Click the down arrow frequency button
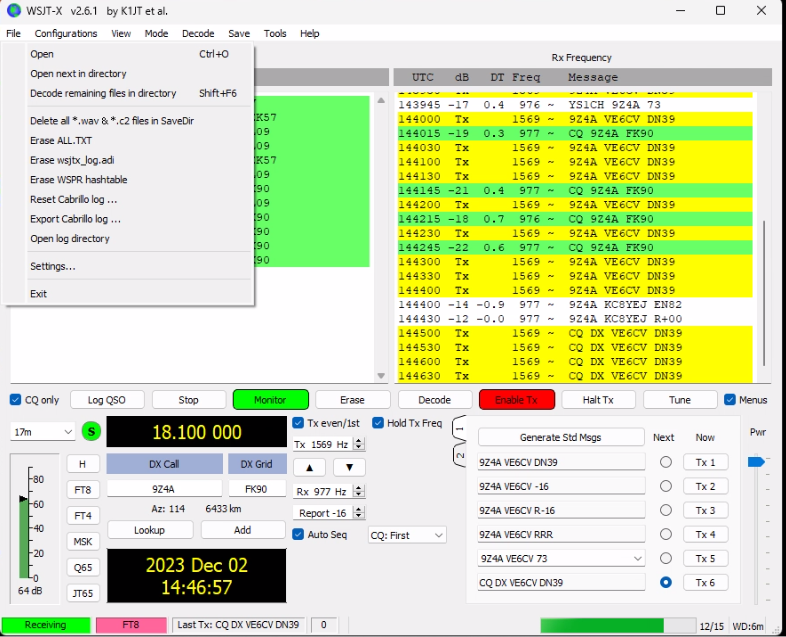 [x=349, y=467]
